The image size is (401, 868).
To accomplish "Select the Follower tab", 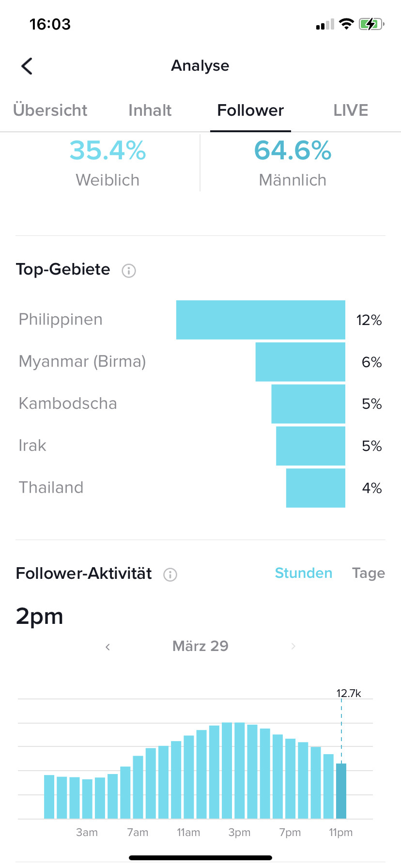I will click(250, 110).
